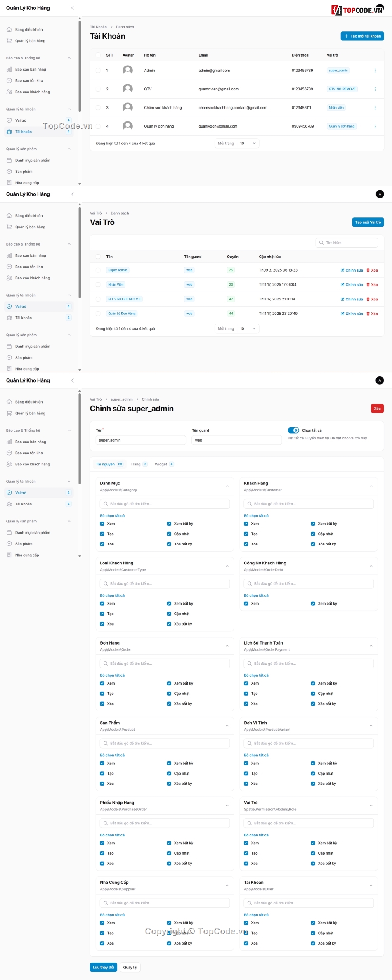Image resolution: width=392 pixels, height=980 pixels.
Task: Tick the checkbox for the Quản Lý Đơn Hàng role row
Action: (x=98, y=314)
